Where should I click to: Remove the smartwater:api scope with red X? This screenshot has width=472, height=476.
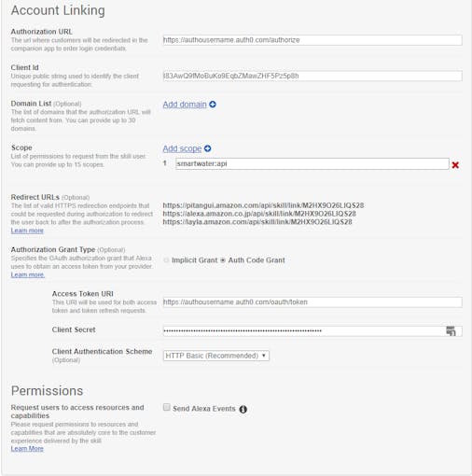tap(455, 165)
